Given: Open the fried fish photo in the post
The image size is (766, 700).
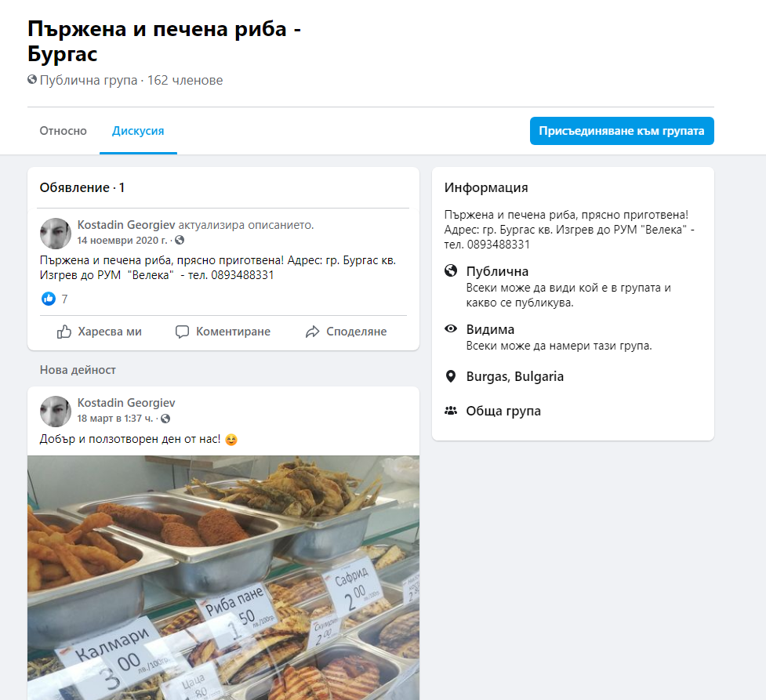Looking at the screenshot, I should [223, 578].
